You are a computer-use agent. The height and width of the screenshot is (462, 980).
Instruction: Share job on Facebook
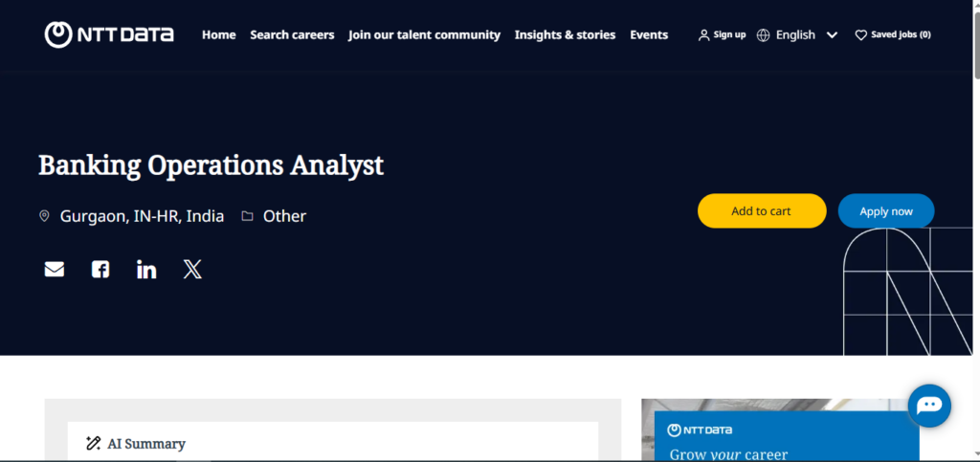(100, 269)
